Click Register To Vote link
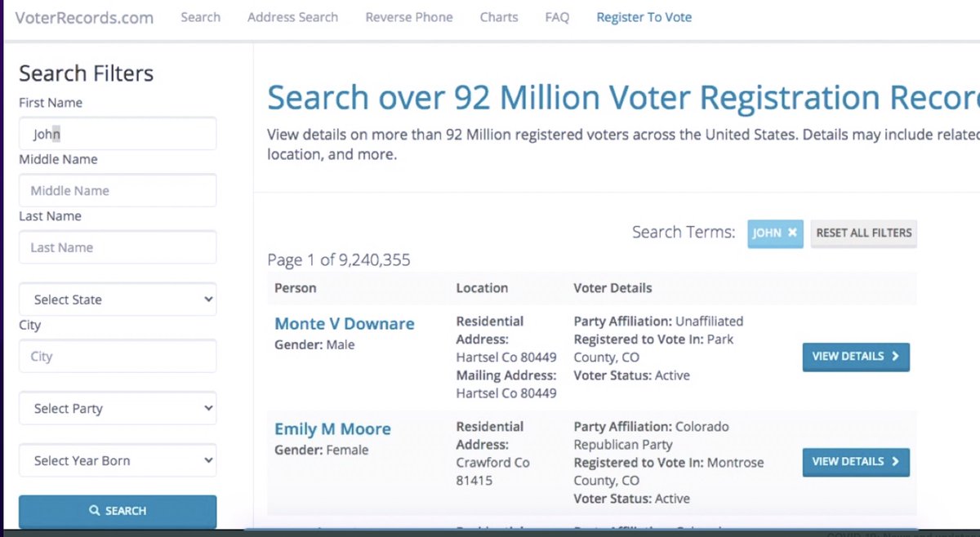This screenshot has height=537, width=980. [644, 17]
